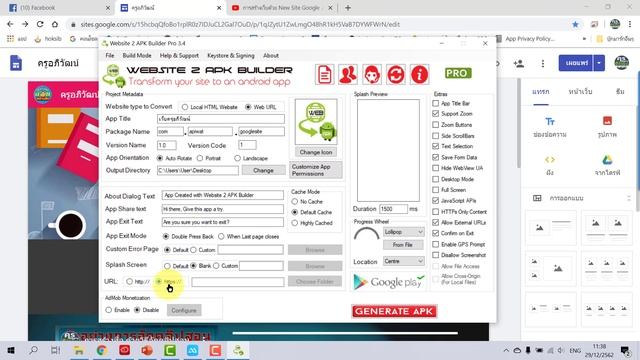Open File Explorer from the taskbar
The height and width of the screenshot is (360, 640).
pyautogui.click(x=78, y=350)
